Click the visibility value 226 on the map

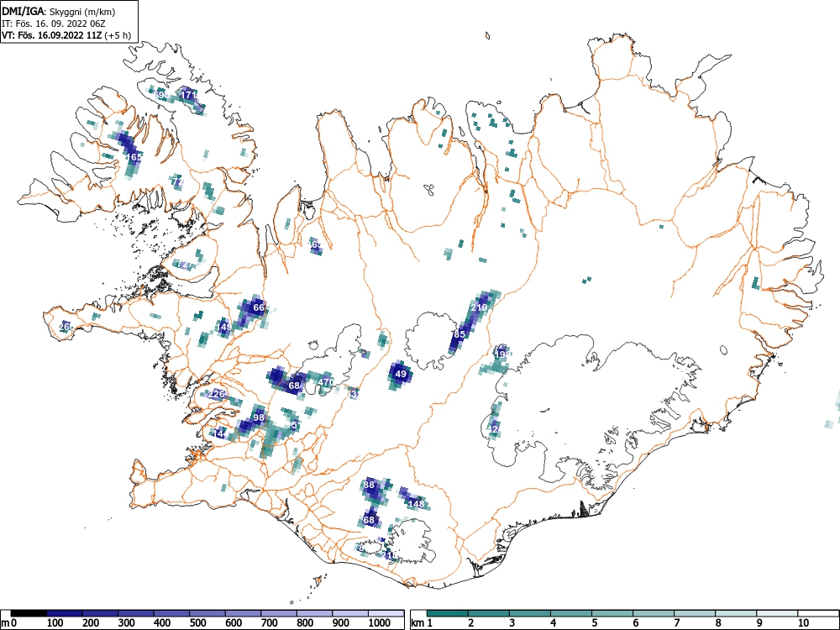click(x=217, y=394)
